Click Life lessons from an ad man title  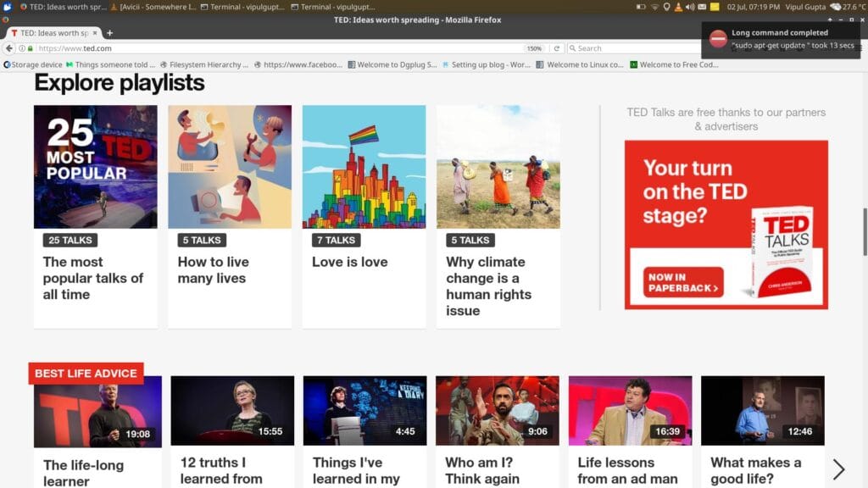pyautogui.click(x=627, y=470)
